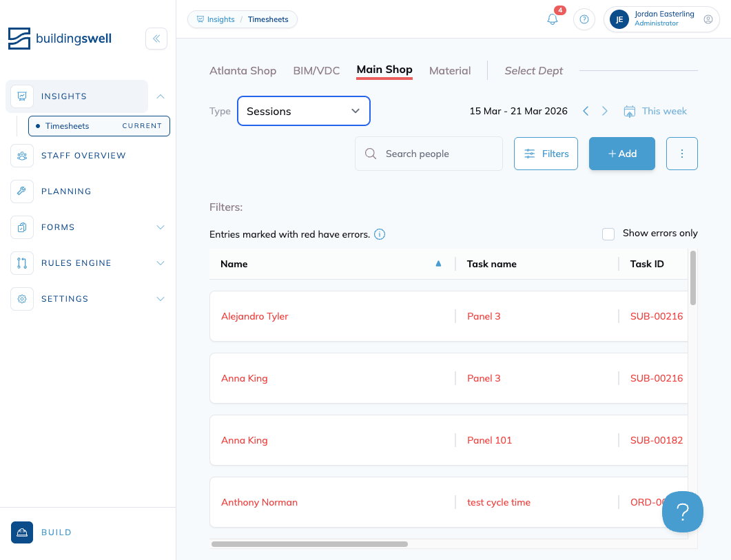Click the calendar icon next to This week

[x=629, y=112]
